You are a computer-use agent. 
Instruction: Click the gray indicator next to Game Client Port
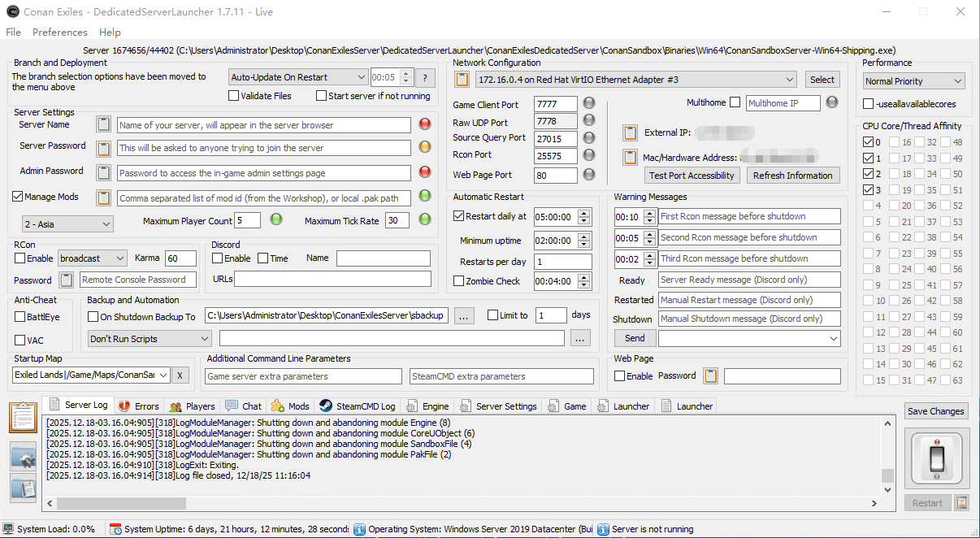click(589, 103)
